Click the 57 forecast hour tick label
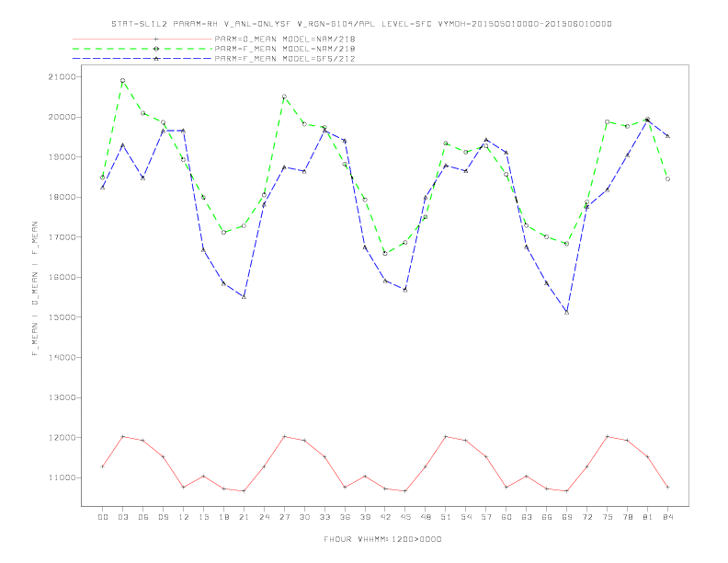Image resolution: width=728 pixels, height=563 pixels. coord(486,517)
